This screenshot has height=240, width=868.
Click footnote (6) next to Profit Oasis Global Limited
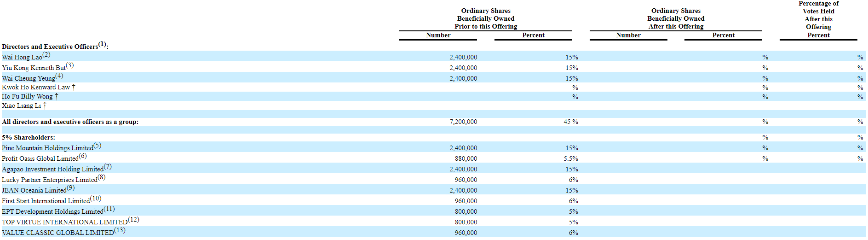coord(83,156)
